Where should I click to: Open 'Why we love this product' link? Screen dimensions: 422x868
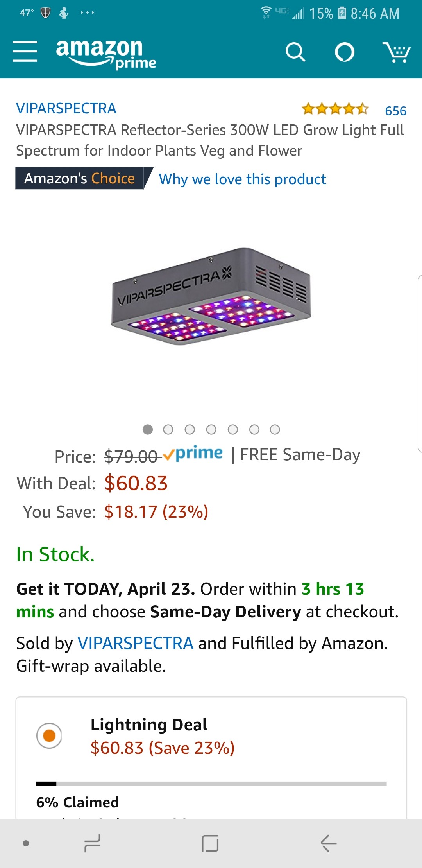242,179
